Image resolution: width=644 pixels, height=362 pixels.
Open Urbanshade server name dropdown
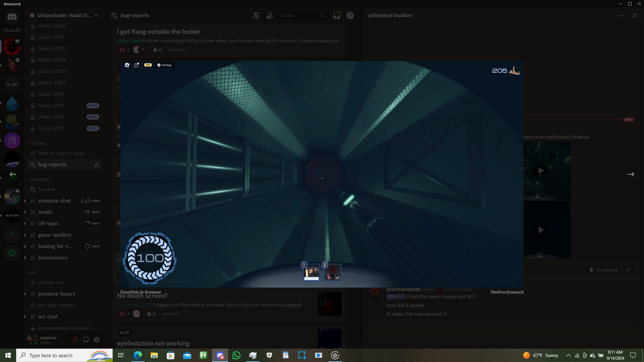(x=64, y=15)
